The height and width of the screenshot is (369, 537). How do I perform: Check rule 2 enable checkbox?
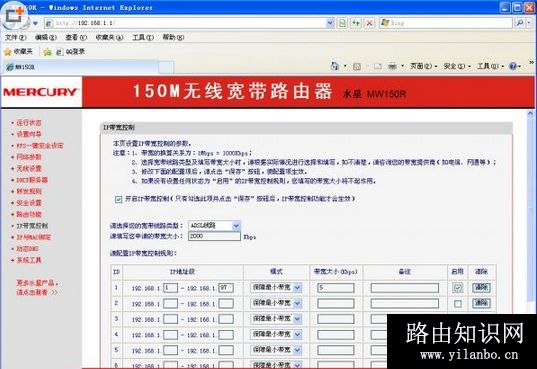pyautogui.click(x=458, y=304)
